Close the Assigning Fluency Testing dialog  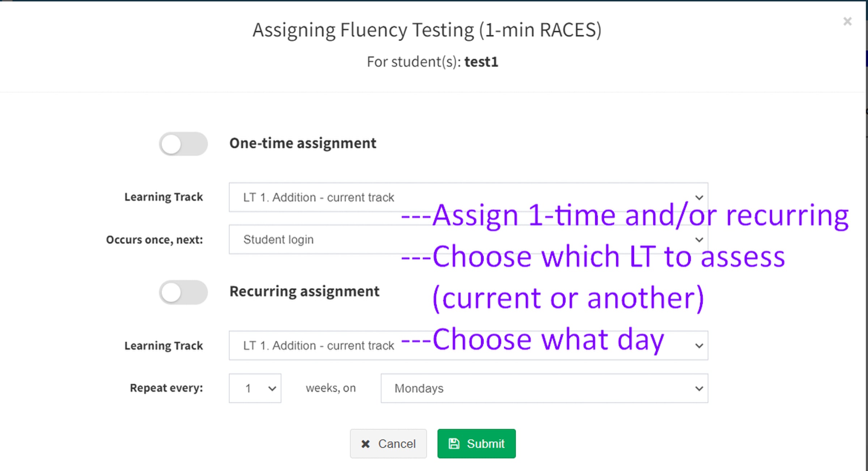click(x=847, y=21)
